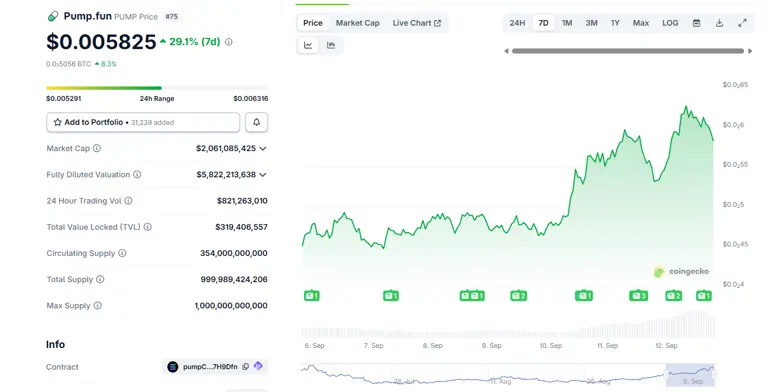Click the Solana chain icon in contract
768x392 pixels.
172,367
